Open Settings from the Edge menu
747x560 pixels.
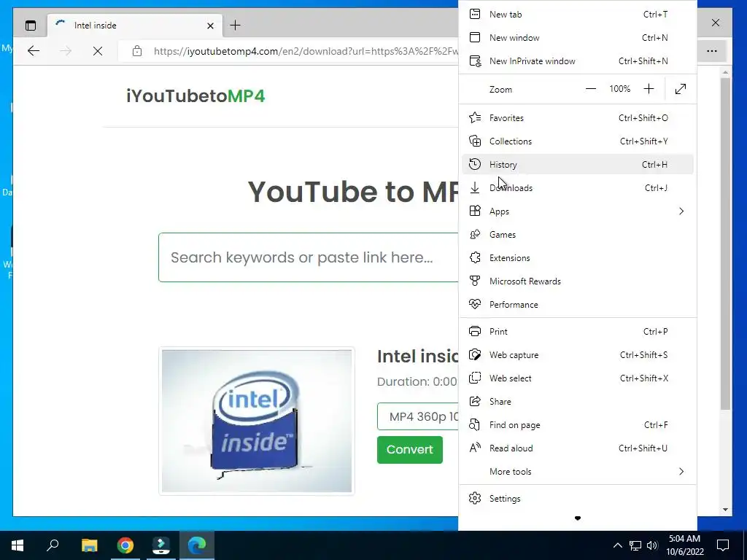pyautogui.click(x=578, y=499)
